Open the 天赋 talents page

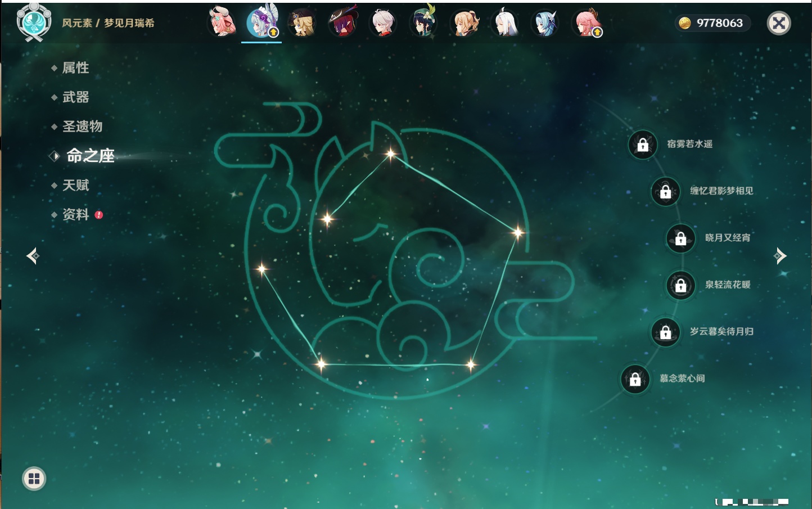tap(75, 185)
